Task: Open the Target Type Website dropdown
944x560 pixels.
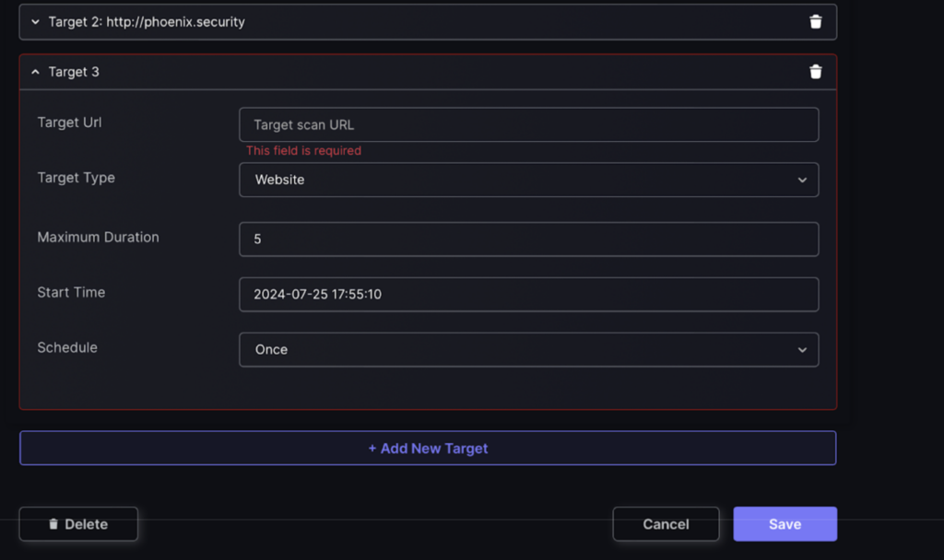Action: pos(528,180)
